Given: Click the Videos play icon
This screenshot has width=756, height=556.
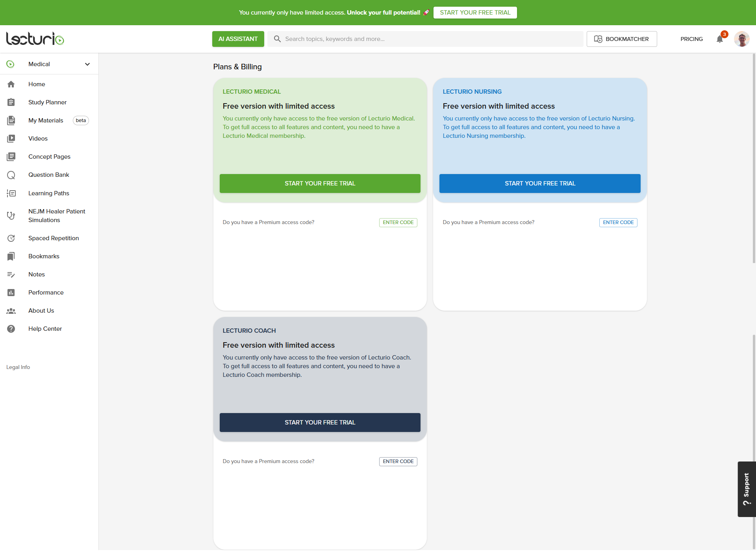Looking at the screenshot, I should tap(11, 139).
